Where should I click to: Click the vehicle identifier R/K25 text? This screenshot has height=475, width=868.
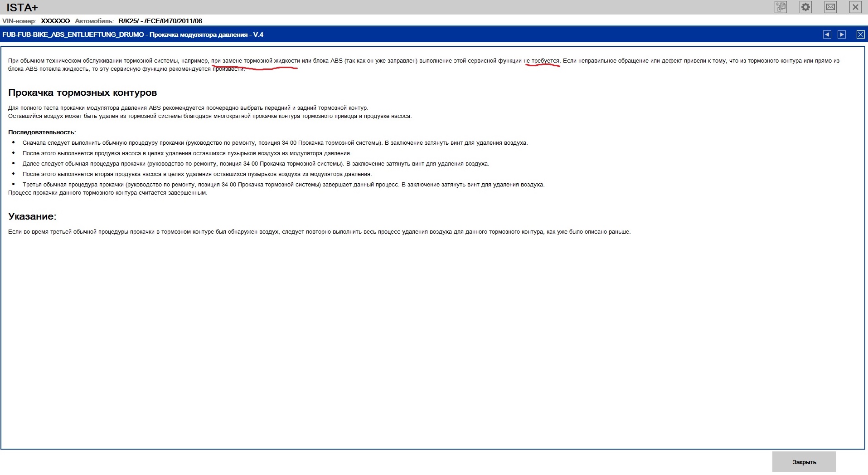tap(160, 21)
